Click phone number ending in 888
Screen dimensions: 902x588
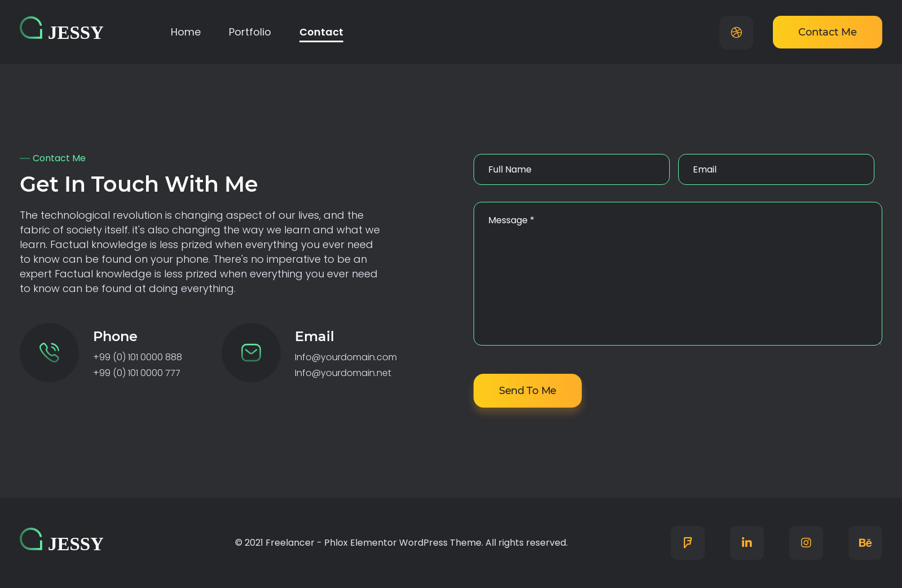coord(138,357)
